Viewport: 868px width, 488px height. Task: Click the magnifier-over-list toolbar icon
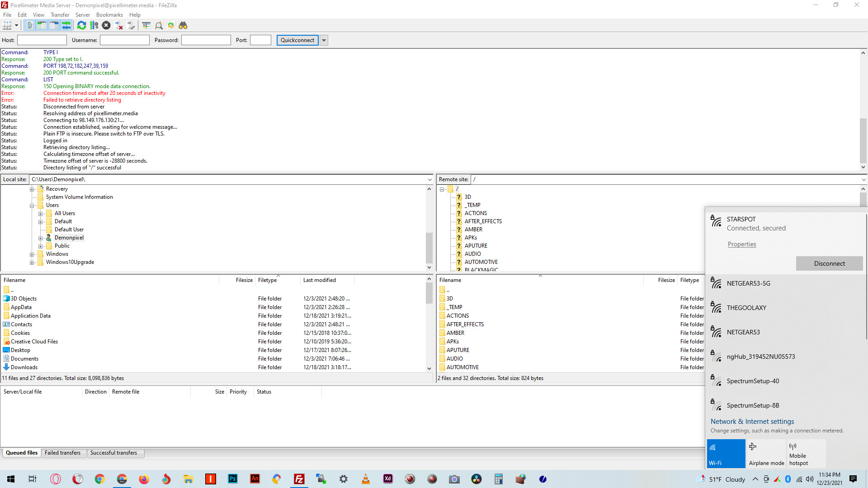point(159,25)
